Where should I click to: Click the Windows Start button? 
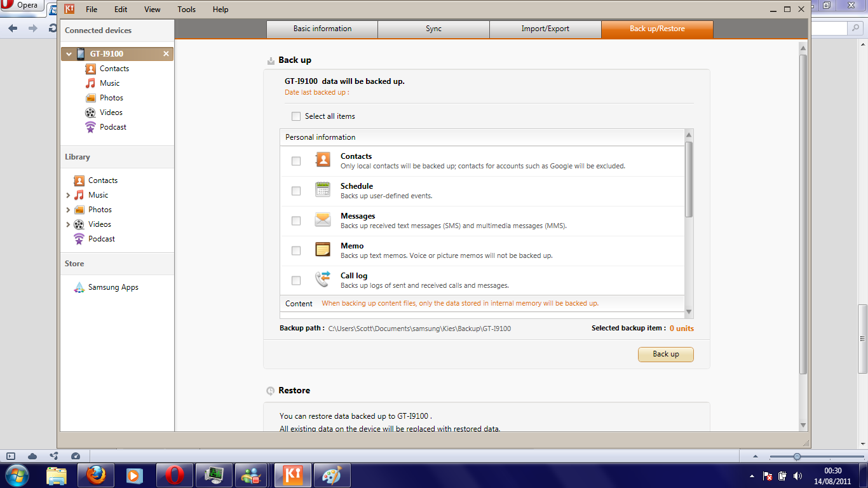coord(16,475)
